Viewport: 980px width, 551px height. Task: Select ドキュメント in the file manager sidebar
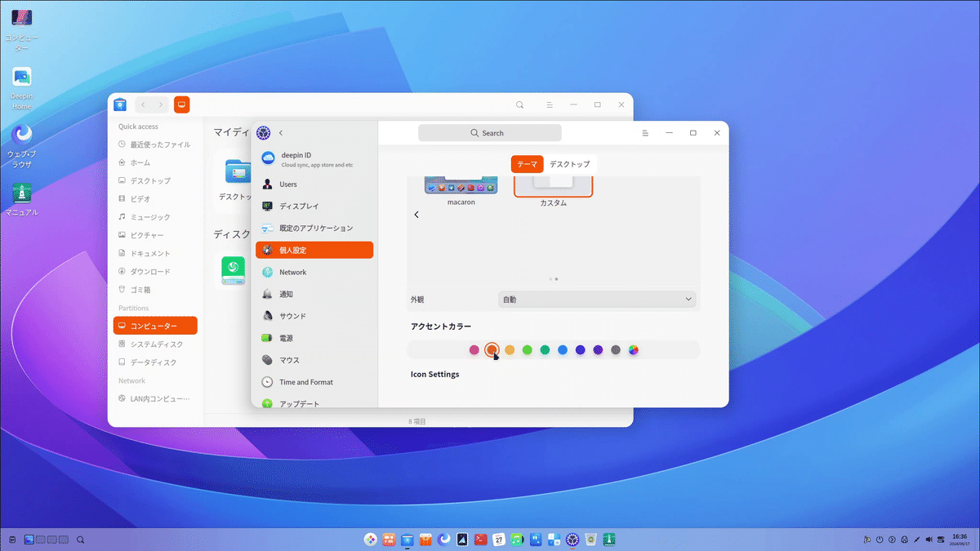[x=155, y=253]
